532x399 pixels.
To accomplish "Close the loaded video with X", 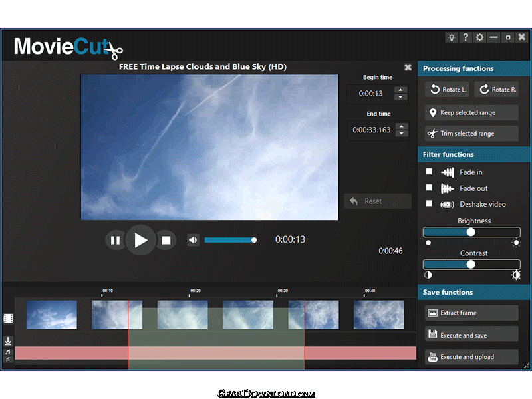I will (408, 67).
